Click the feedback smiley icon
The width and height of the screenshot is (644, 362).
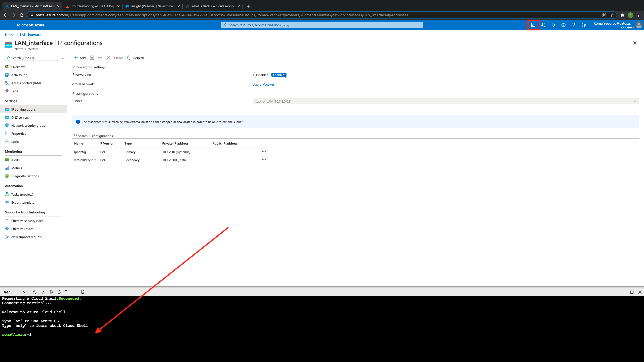[x=584, y=25]
